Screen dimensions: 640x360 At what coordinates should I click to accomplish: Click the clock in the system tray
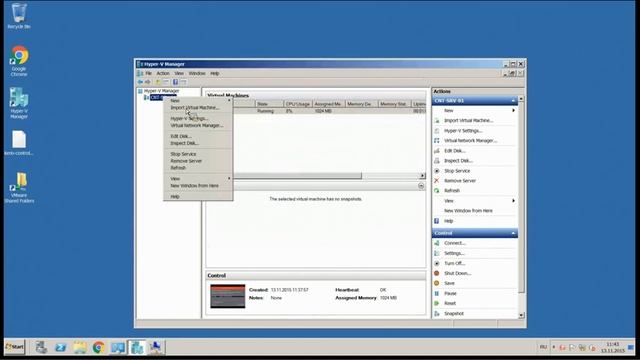point(613,347)
